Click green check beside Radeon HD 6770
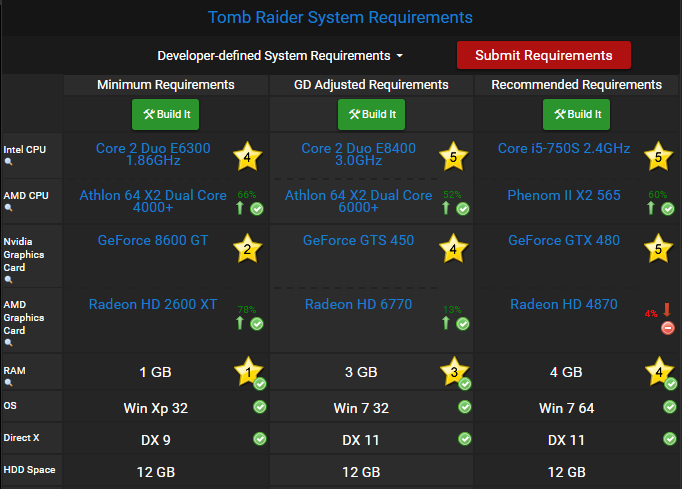This screenshot has width=682, height=489. coord(463,324)
